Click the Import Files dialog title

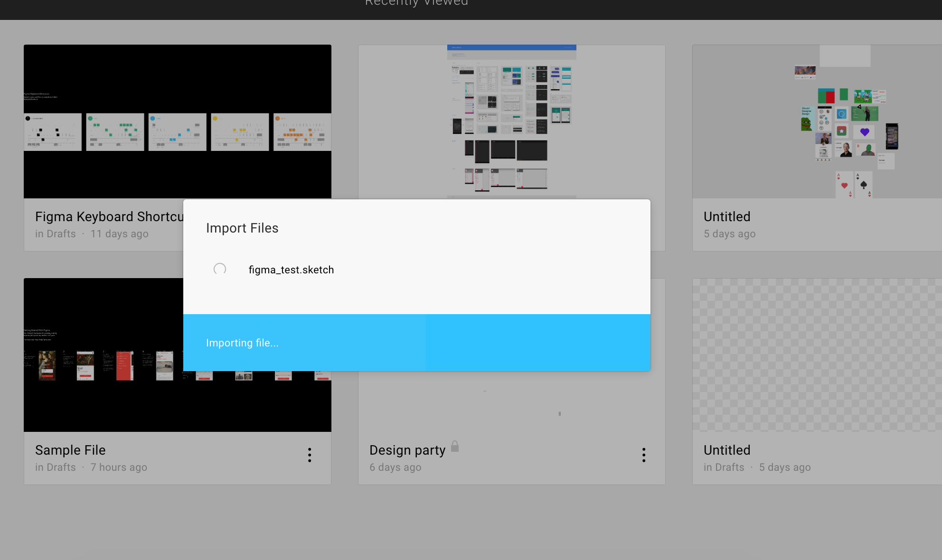pyautogui.click(x=242, y=228)
